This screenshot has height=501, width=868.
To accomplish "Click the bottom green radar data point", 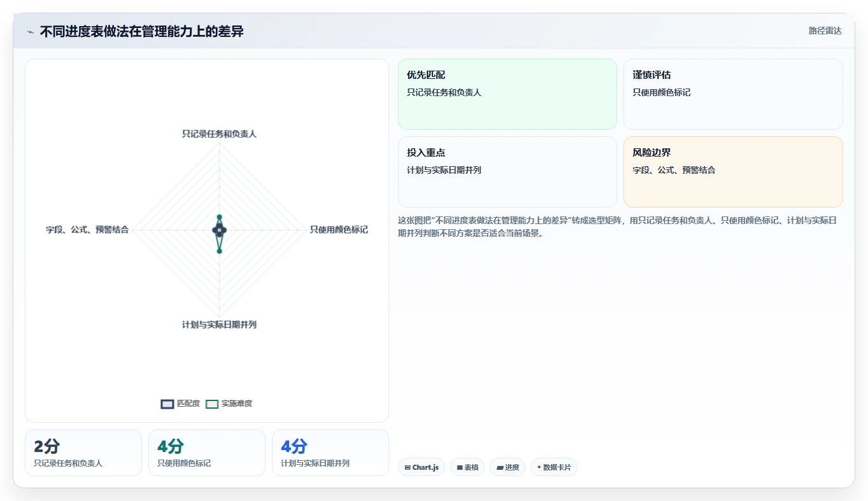I will point(219,251).
